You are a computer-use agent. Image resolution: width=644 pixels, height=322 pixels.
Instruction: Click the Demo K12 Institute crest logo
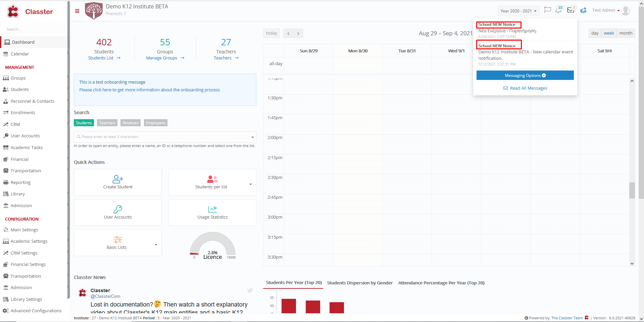[x=94, y=11]
